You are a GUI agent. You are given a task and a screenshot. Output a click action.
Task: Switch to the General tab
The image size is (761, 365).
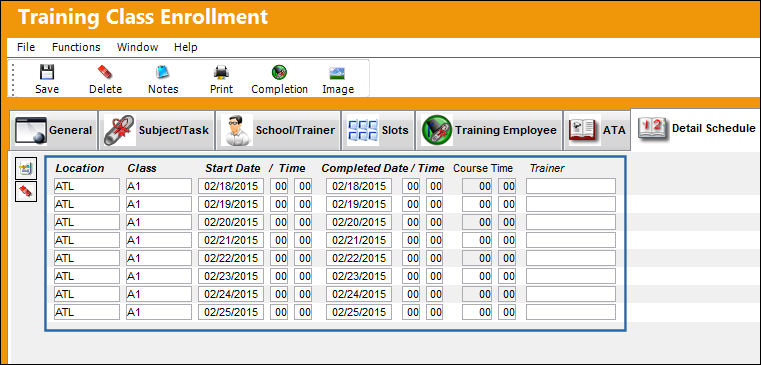(53, 130)
